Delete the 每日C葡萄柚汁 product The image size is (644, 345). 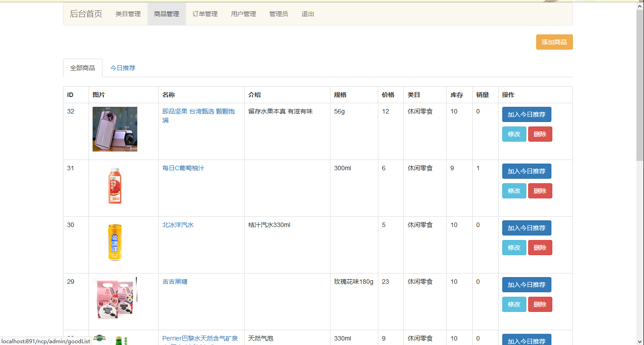(540, 191)
